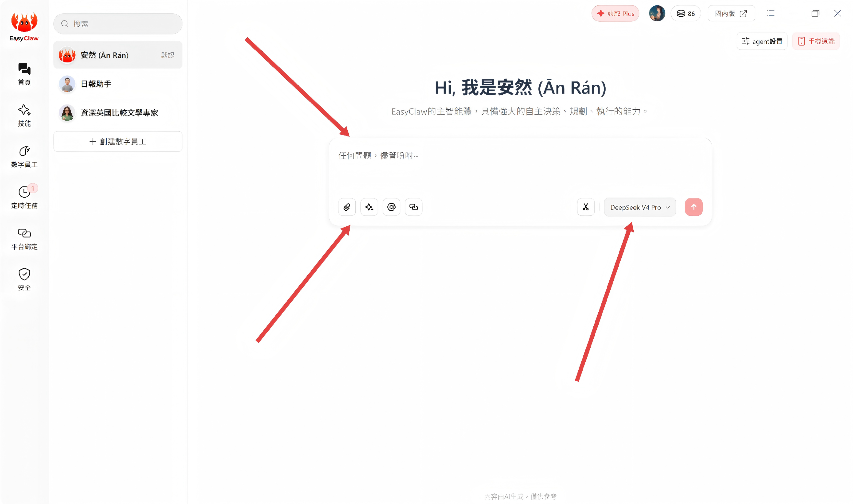The height and width of the screenshot is (504, 853).
Task: Click the 獲取 Plus button
Action: pyautogui.click(x=615, y=13)
